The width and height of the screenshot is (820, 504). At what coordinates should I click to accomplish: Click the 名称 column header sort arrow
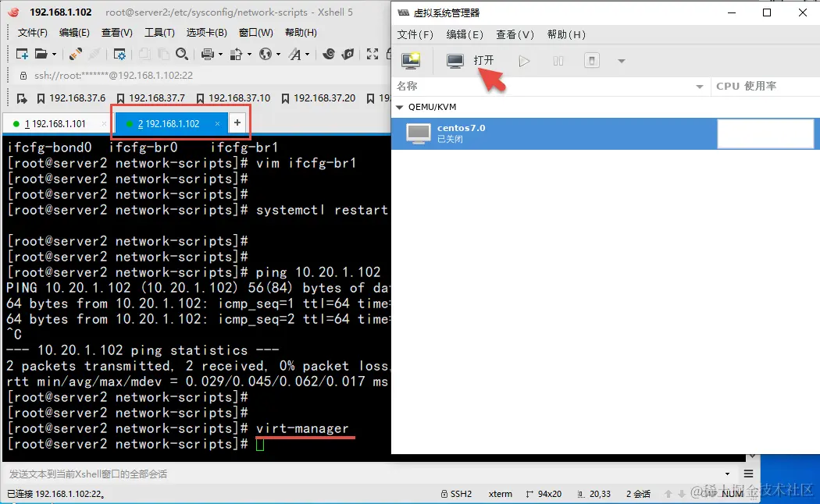[x=699, y=87]
